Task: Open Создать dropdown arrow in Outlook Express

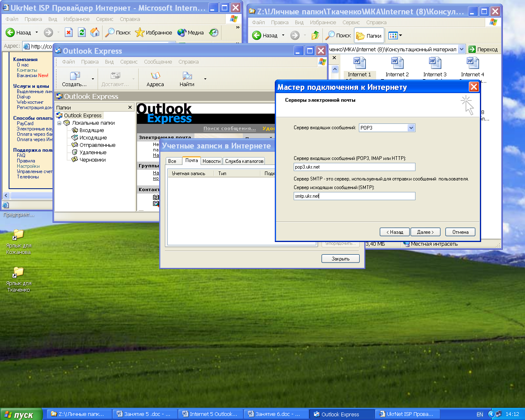Action: 93,79
